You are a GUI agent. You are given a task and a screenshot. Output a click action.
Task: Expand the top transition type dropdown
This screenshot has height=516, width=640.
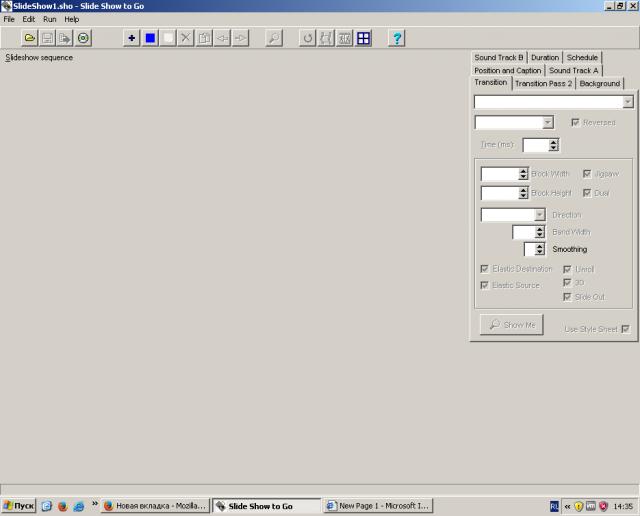point(627,102)
